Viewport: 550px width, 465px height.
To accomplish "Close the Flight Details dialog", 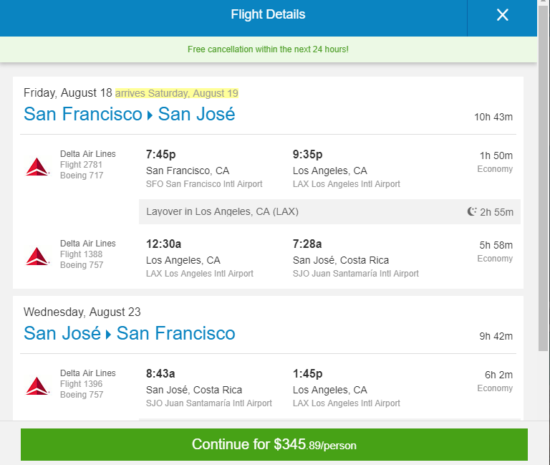I will pyautogui.click(x=502, y=15).
